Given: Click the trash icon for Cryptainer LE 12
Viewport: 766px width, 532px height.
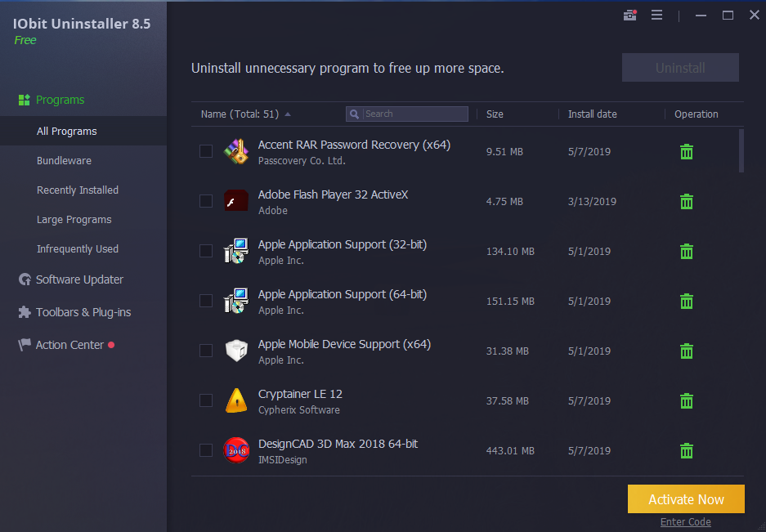Looking at the screenshot, I should [x=687, y=401].
